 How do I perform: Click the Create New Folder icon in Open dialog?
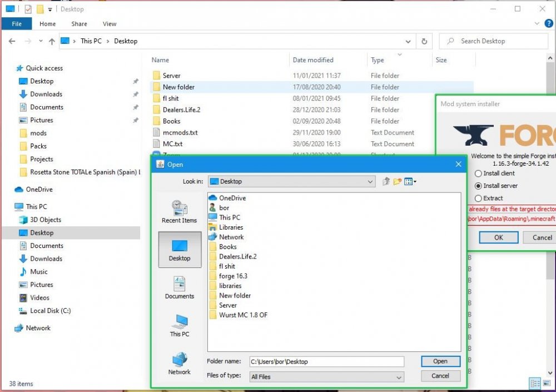point(398,181)
